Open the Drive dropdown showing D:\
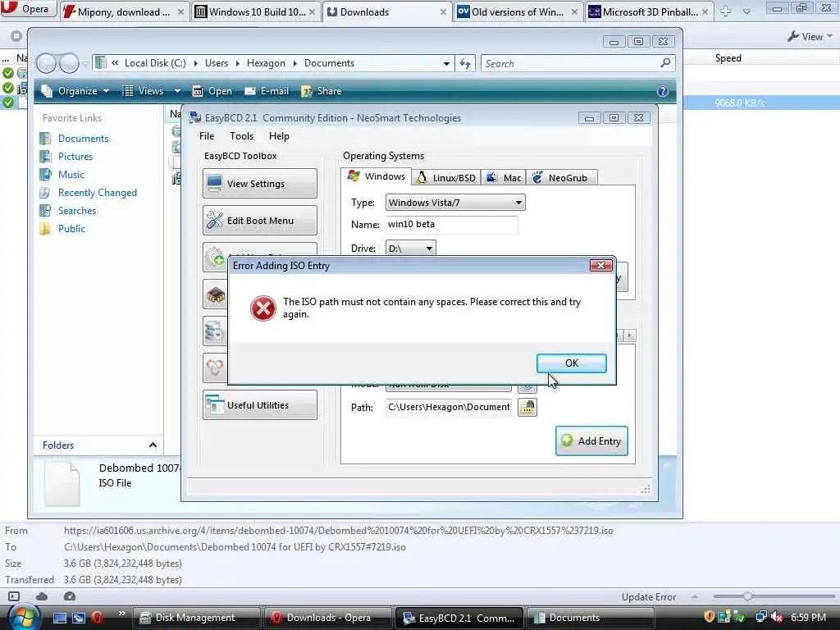The width and height of the screenshot is (840, 630). (x=410, y=248)
